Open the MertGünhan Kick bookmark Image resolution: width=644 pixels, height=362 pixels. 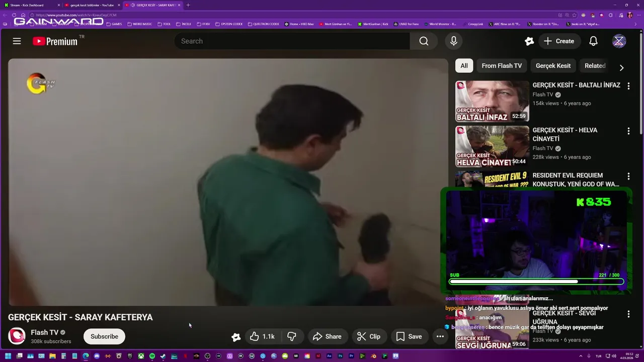[373, 24]
